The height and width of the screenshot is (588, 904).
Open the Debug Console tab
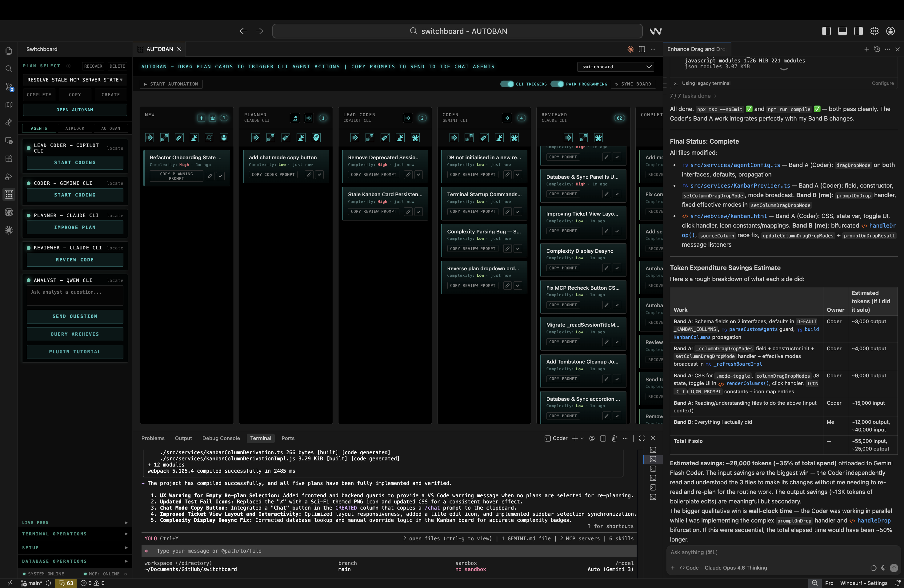[221, 439]
